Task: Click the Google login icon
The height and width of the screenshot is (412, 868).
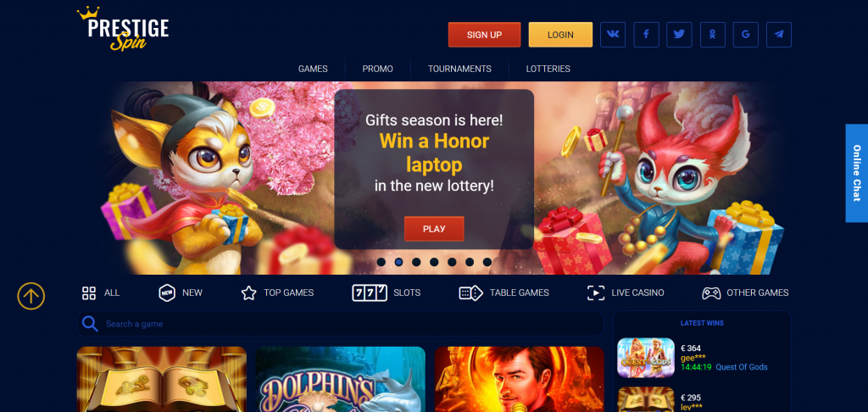Action: tap(746, 34)
